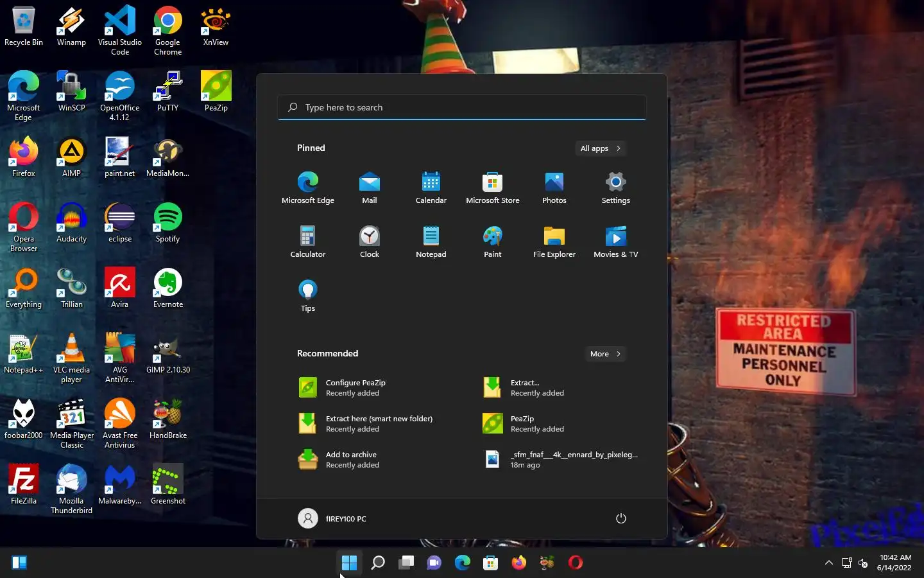Image resolution: width=924 pixels, height=578 pixels.
Task: Open the pinned Photos app
Action: (x=554, y=188)
